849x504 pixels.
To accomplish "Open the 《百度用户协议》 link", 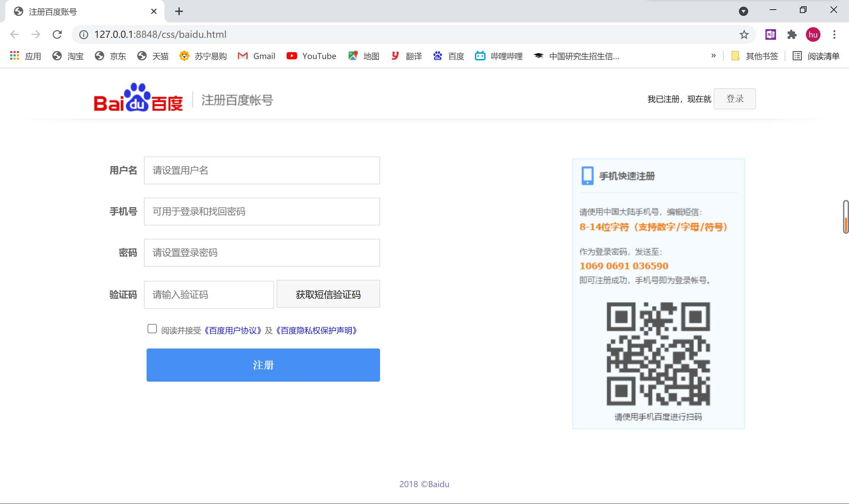I will click(x=232, y=331).
